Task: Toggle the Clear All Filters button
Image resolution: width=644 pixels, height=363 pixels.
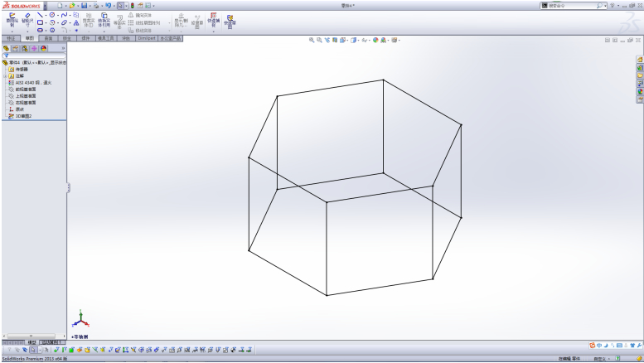Action: (17, 350)
